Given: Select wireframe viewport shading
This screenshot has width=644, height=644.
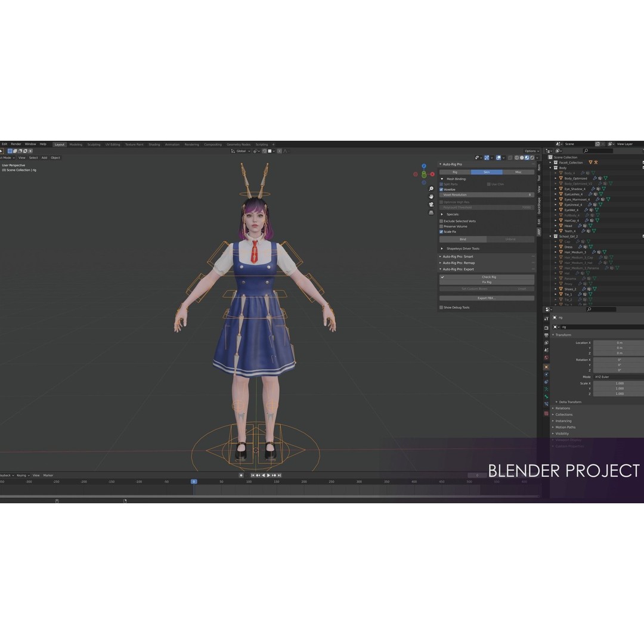Looking at the screenshot, I should [x=516, y=157].
